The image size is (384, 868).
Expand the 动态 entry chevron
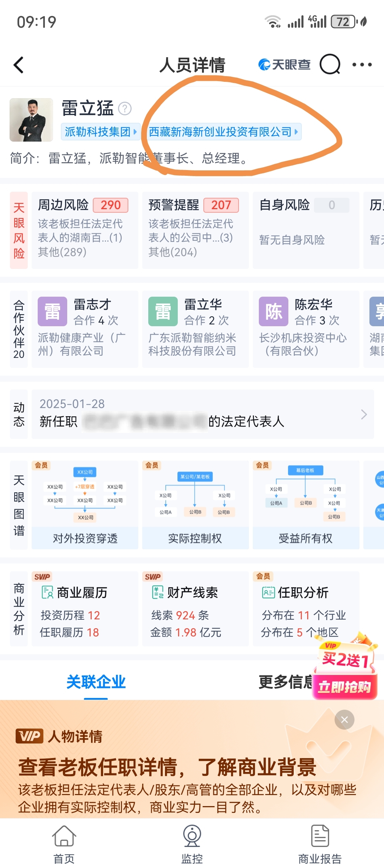pyautogui.click(x=364, y=414)
